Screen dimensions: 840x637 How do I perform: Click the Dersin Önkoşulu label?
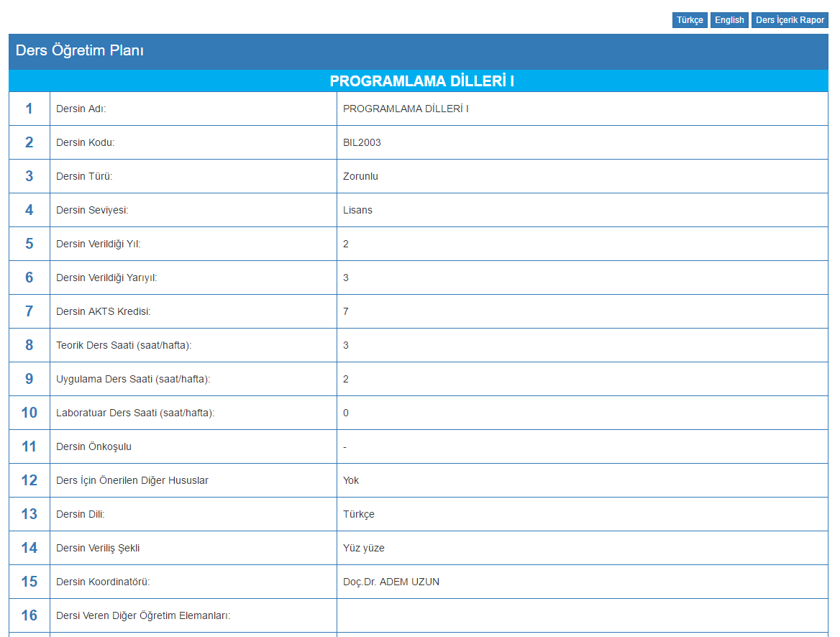tap(93, 446)
